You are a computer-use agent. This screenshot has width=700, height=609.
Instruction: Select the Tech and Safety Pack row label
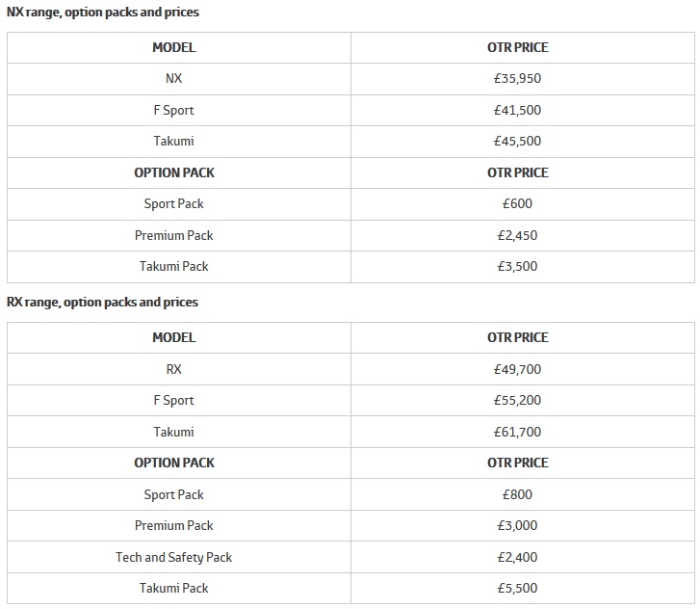tap(173, 557)
